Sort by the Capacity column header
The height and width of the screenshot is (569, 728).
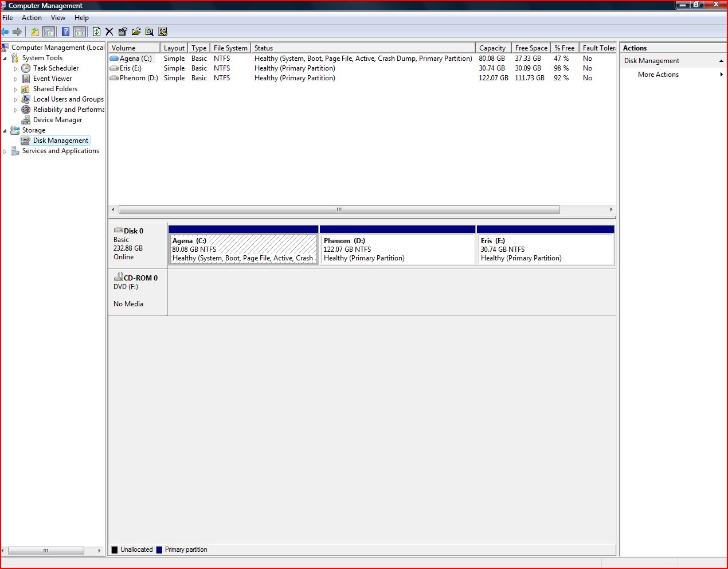point(493,48)
